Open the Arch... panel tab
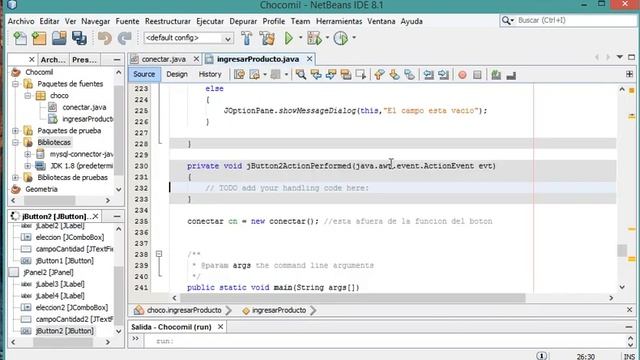The height and width of the screenshot is (360, 640). [x=53, y=60]
